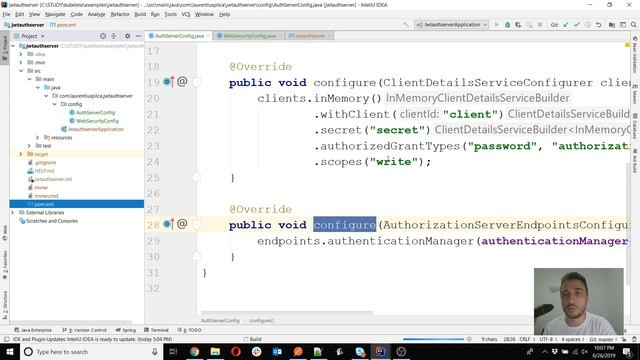The width and height of the screenshot is (640, 360).
Task: Collapse the main folder in tree
Action: [x=29, y=79]
